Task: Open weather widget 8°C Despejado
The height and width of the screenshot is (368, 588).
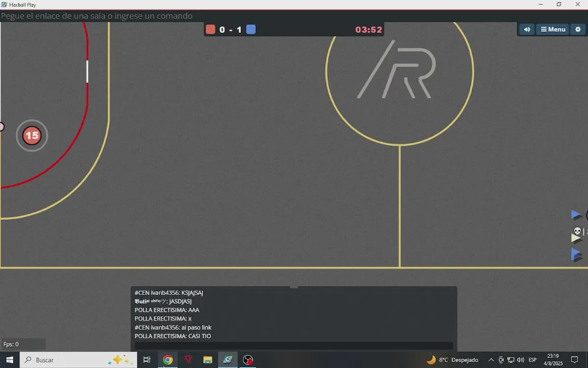Action: pyautogui.click(x=453, y=360)
